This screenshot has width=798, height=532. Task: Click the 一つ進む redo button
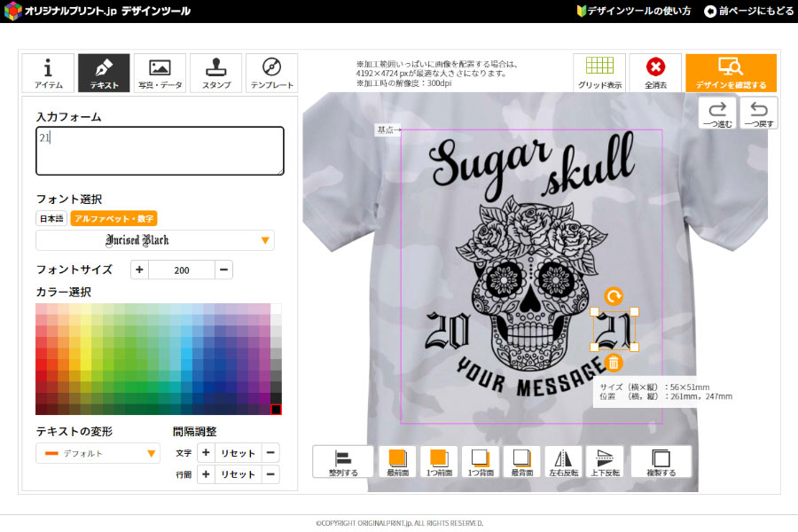717,113
